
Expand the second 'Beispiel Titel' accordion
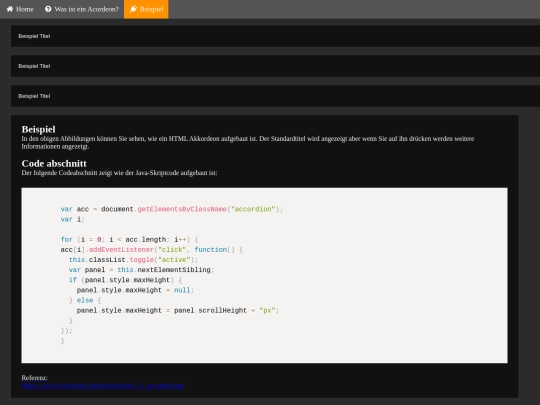[276, 66]
